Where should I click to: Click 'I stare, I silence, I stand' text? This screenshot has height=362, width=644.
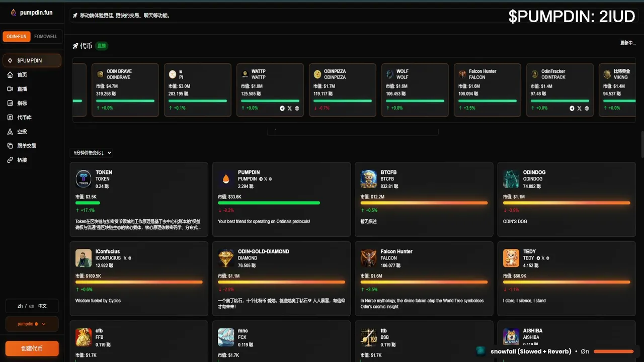click(524, 301)
